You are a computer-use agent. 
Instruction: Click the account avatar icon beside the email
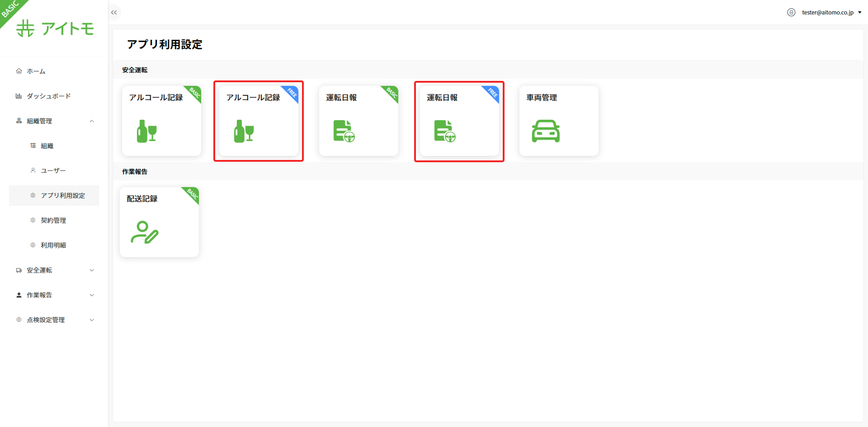tap(791, 13)
